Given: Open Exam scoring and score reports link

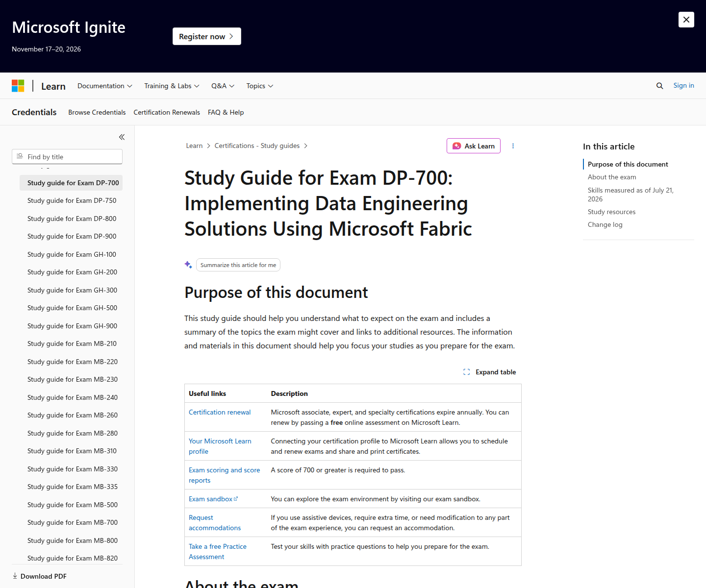Looking at the screenshot, I should point(225,475).
